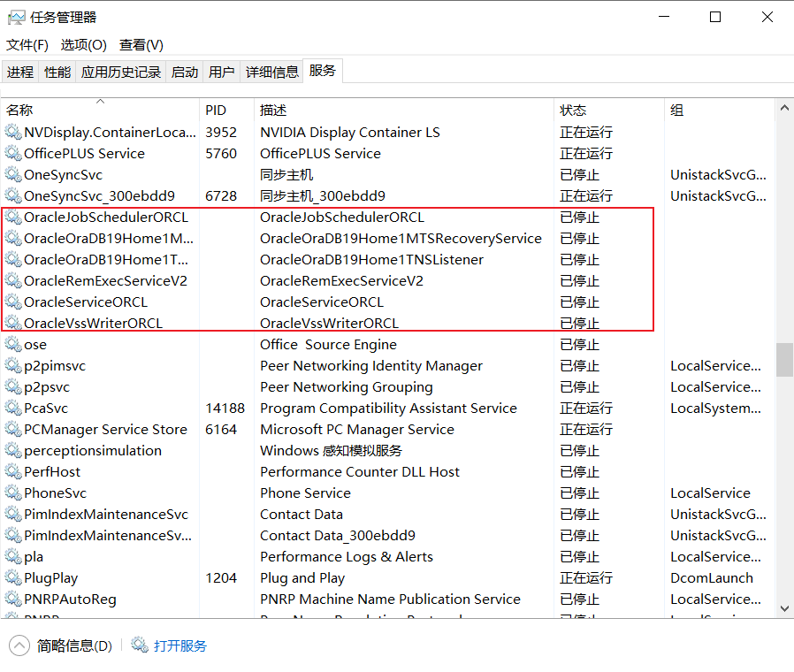
Task: Click Performance Counter DLL Host description
Action: coord(360,472)
